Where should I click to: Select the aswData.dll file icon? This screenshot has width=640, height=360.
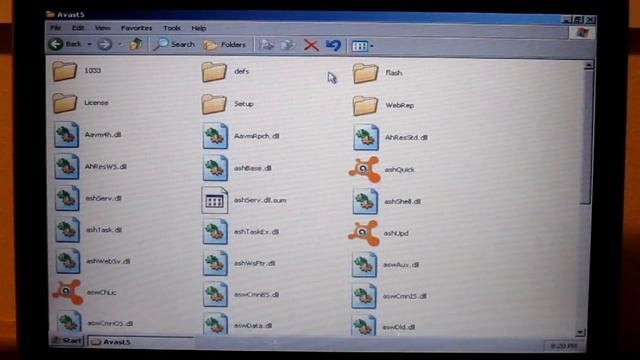tap(215, 324)
